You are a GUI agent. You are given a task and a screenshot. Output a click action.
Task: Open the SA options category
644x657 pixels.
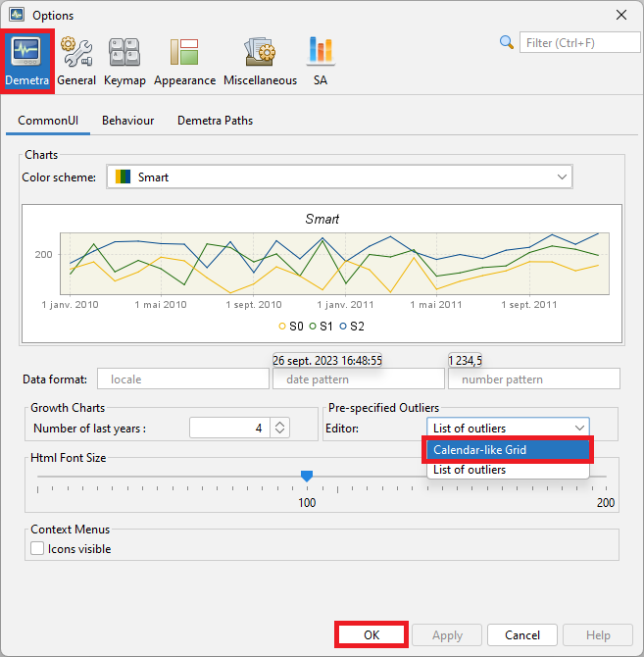point(321,60)
